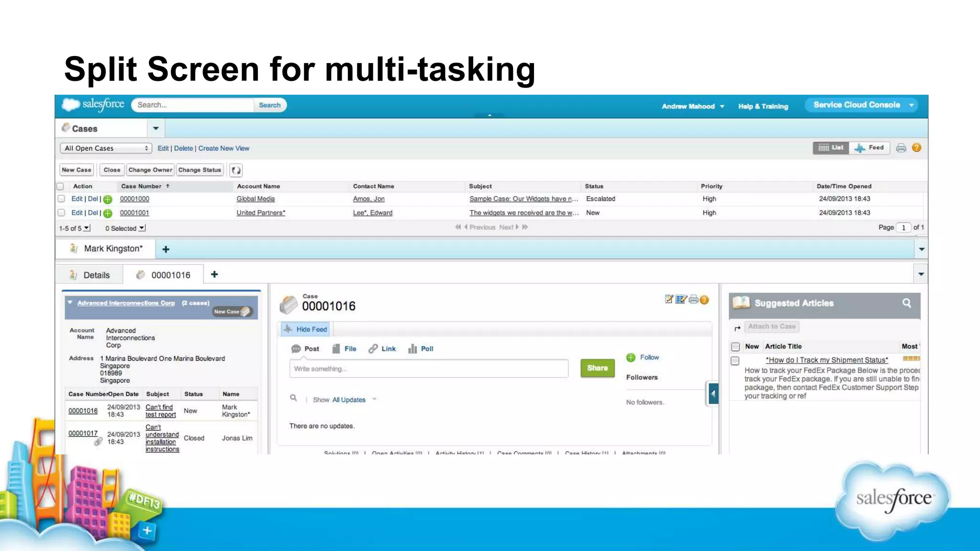Screen dimensions: 980x551
Task: Open the Service Cloud Console app menu
Action: point(861,105)
